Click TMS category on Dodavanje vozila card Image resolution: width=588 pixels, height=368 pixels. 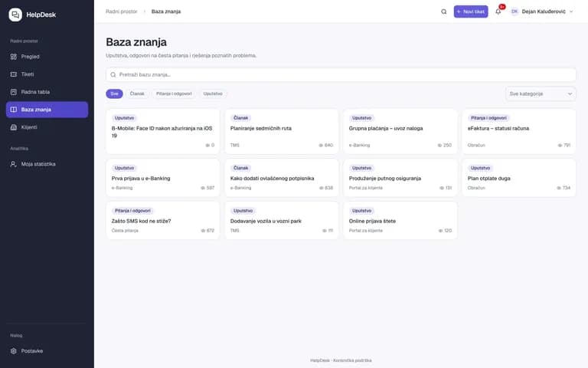pyautogui.click(x=235, y=231)
